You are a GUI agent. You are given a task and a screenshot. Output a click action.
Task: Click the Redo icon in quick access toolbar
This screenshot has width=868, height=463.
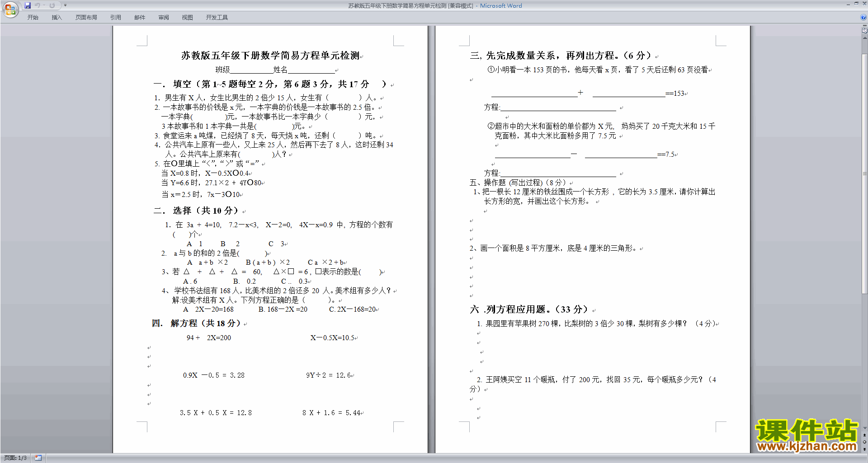52,5
